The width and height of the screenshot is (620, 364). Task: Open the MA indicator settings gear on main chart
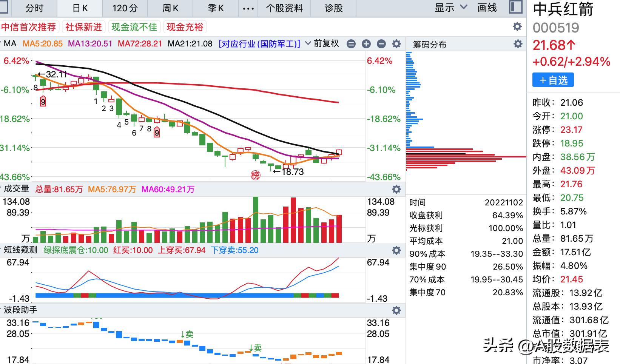coord(396,44)
